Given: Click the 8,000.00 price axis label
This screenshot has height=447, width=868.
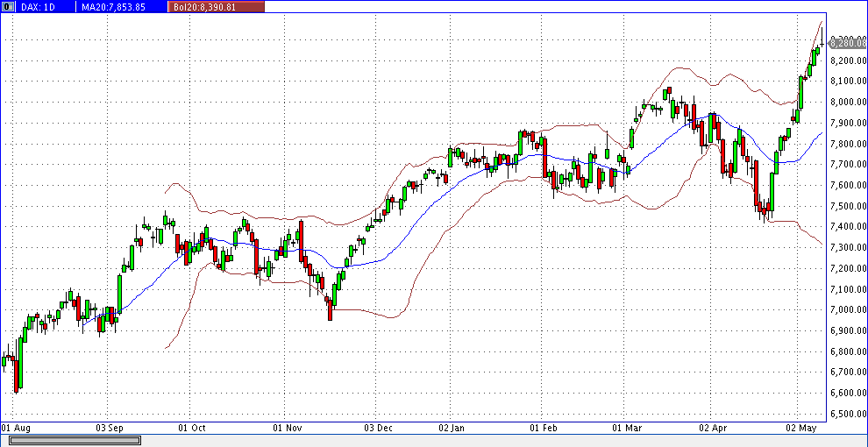Looking at the screenshot, I should pyautogui.click(x=849, y=102).
